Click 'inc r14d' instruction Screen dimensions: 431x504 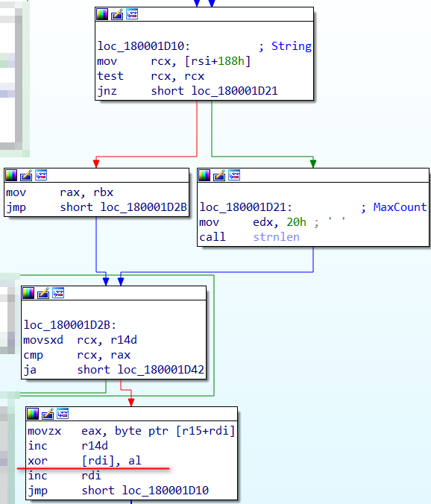pyautogui.click(x=68, y=446)
